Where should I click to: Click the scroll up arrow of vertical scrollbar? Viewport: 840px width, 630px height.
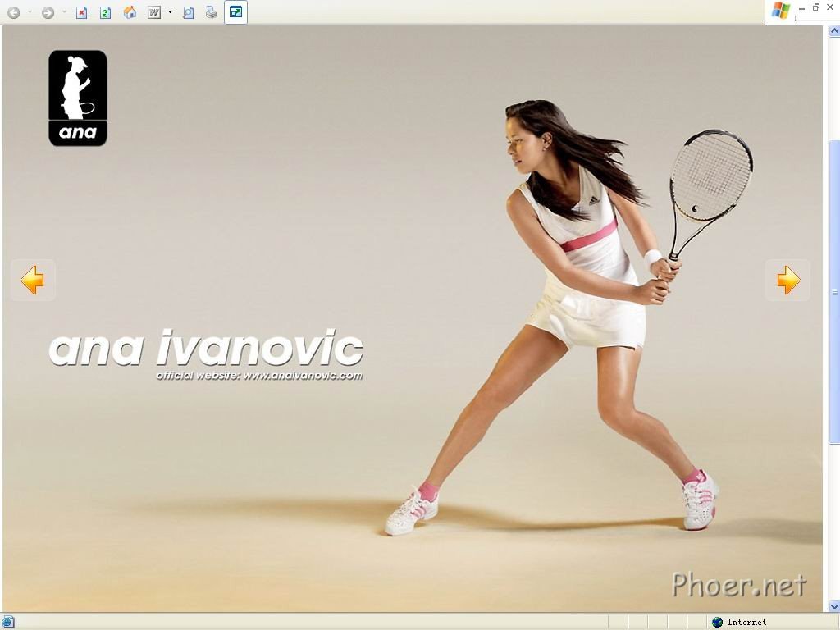834,31
